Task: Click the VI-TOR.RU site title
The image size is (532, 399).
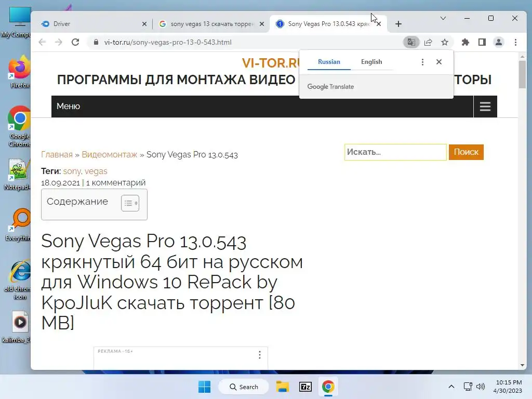Action: click(x=271, y=63)
